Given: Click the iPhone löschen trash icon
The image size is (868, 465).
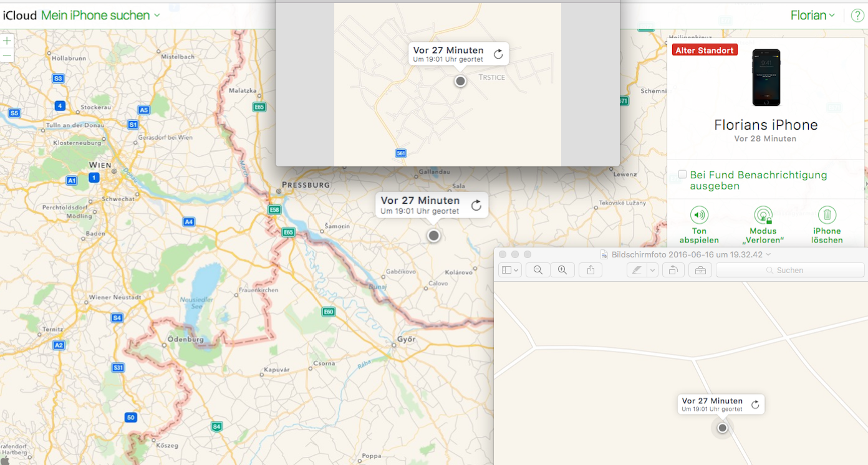Looking at the screenshot, I should pos(827,215).
